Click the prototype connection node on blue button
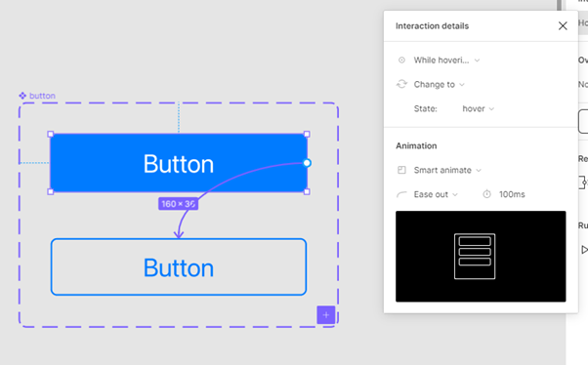The height and width of the screenshot is (365, 588). [307, 163]
